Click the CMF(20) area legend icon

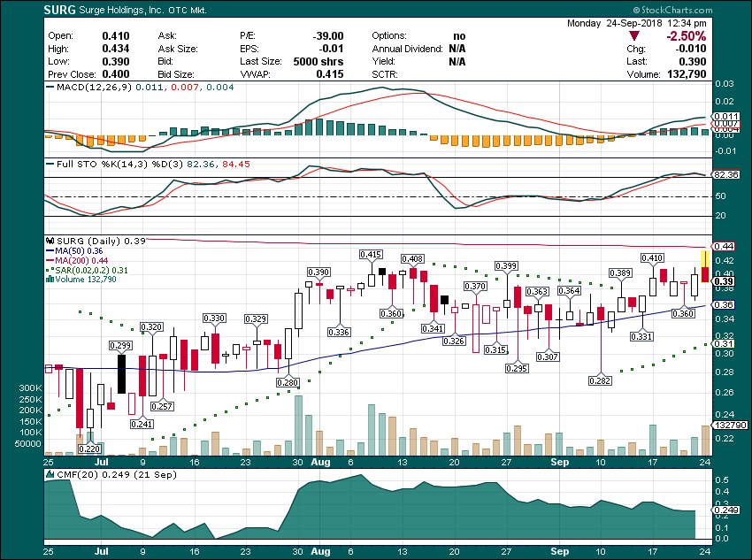[50, 475]
